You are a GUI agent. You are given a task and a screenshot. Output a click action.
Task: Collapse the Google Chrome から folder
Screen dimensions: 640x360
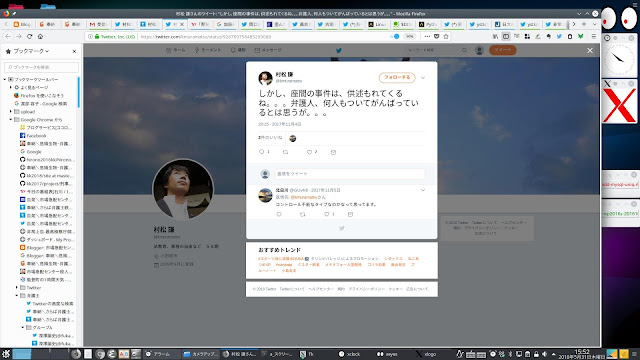point(11,120)
